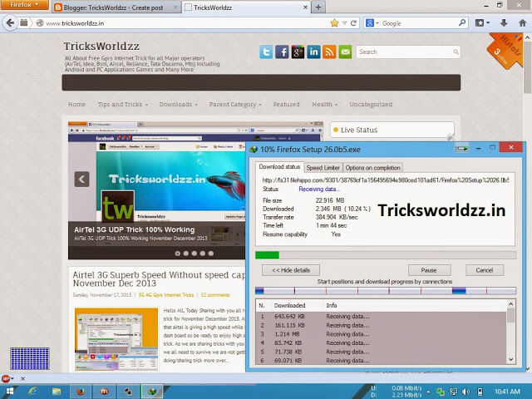
Task: Switch to Options on completion tab
Action: coord(372,168)
